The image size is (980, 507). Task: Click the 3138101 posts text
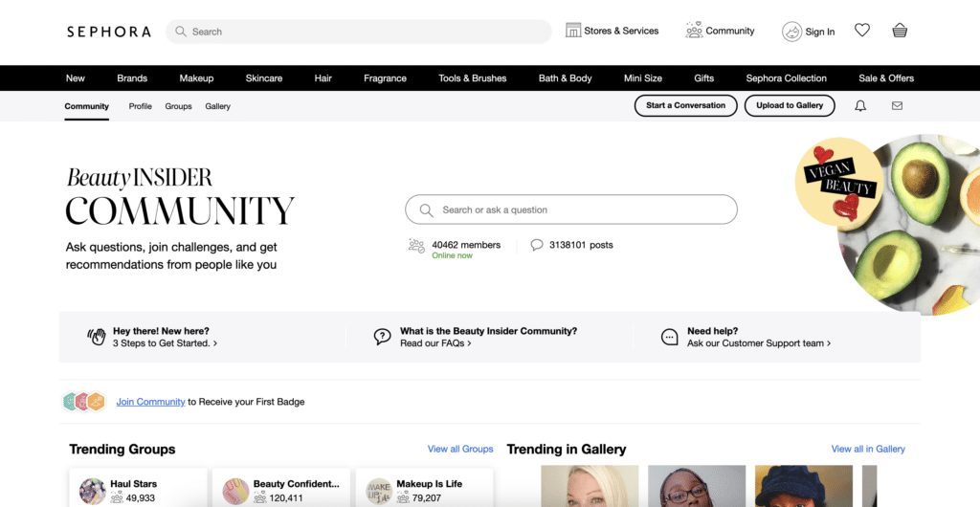point(581,245)
